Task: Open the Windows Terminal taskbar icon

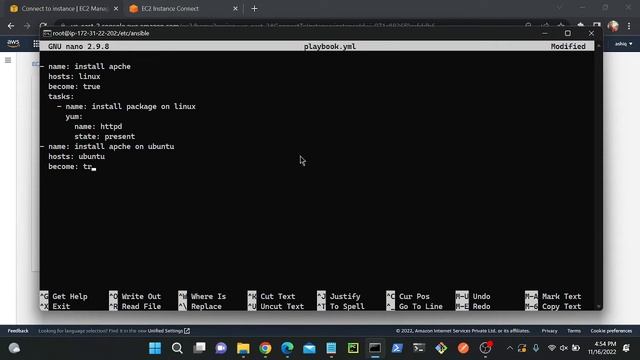Action: [x=419, y=348]
